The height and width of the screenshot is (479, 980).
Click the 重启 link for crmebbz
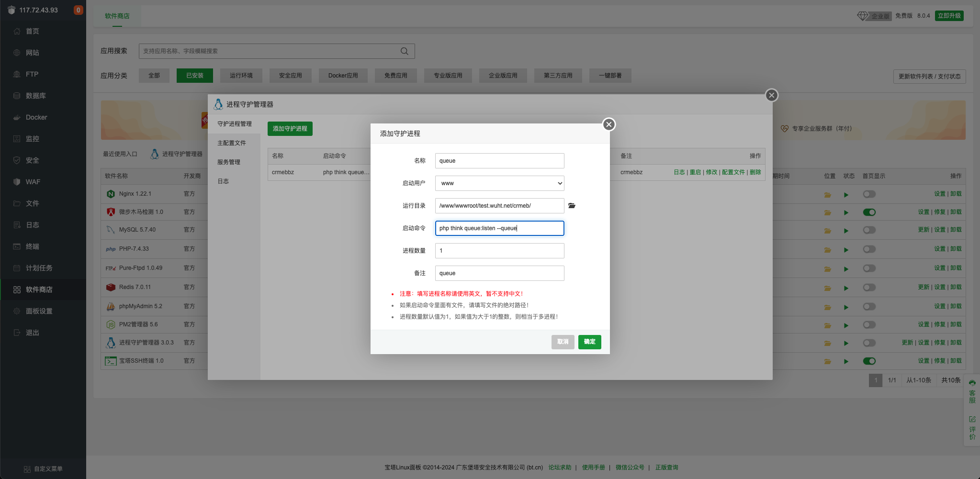[695, 172]
